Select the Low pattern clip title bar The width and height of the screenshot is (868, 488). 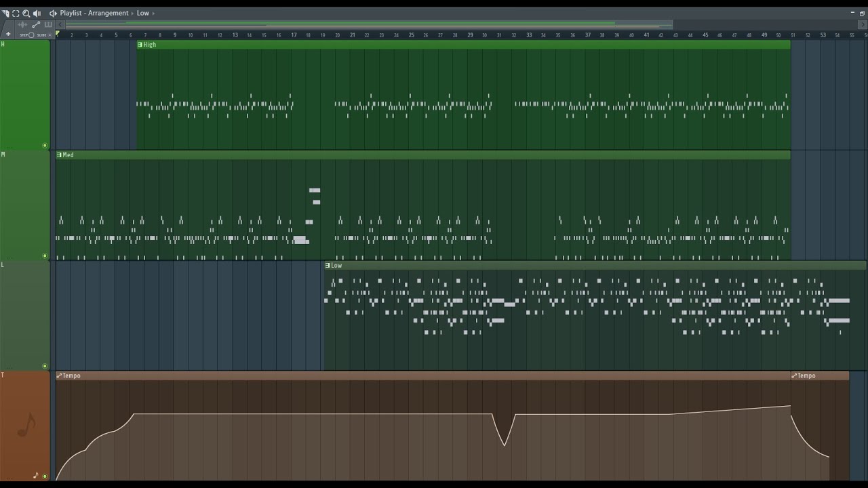pyautogui.click(x=595, y=266)
